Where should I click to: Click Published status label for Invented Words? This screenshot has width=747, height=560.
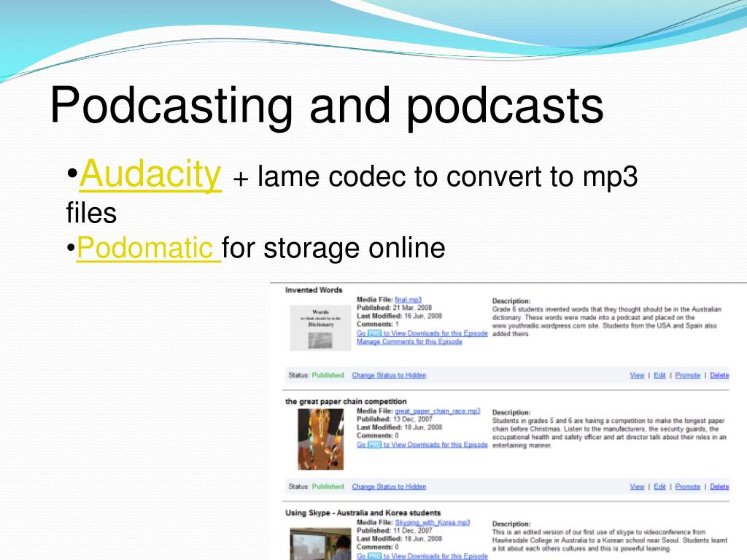click(x=328, y=376)
